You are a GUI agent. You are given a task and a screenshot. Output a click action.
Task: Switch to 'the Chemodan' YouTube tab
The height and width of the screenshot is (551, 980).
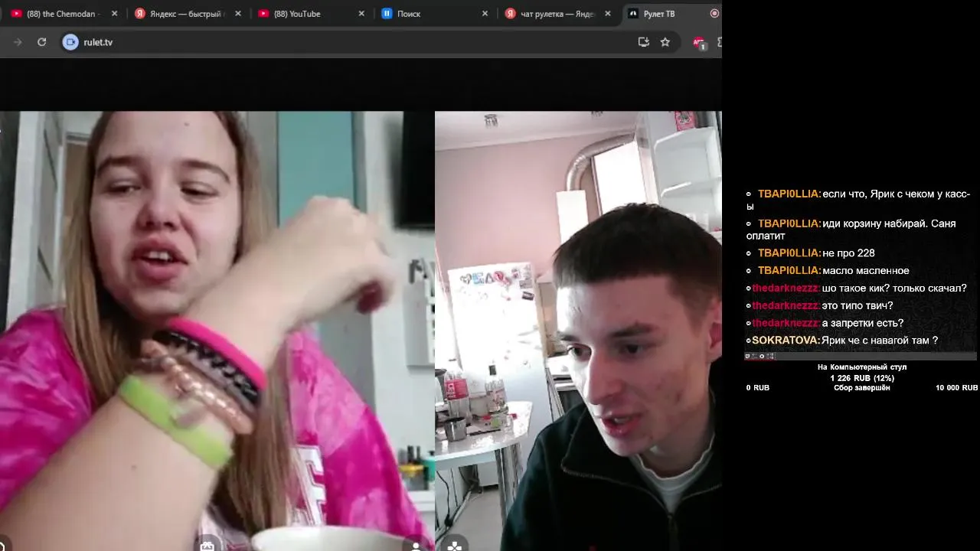click(x=55, y=14)
